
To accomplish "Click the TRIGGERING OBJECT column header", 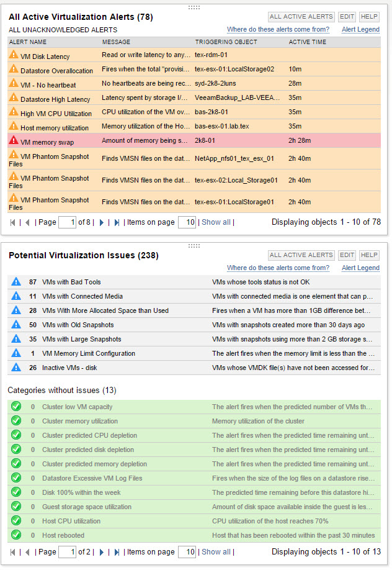I will point(226,42).
